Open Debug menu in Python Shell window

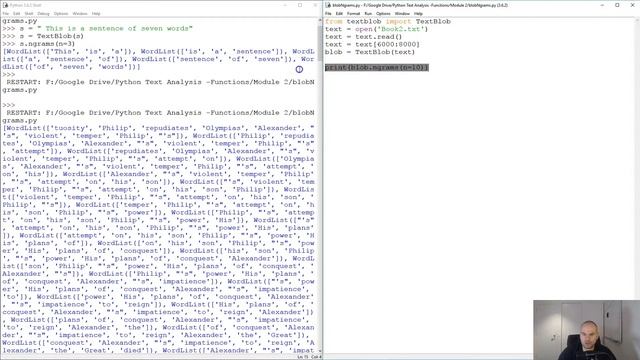43,13
